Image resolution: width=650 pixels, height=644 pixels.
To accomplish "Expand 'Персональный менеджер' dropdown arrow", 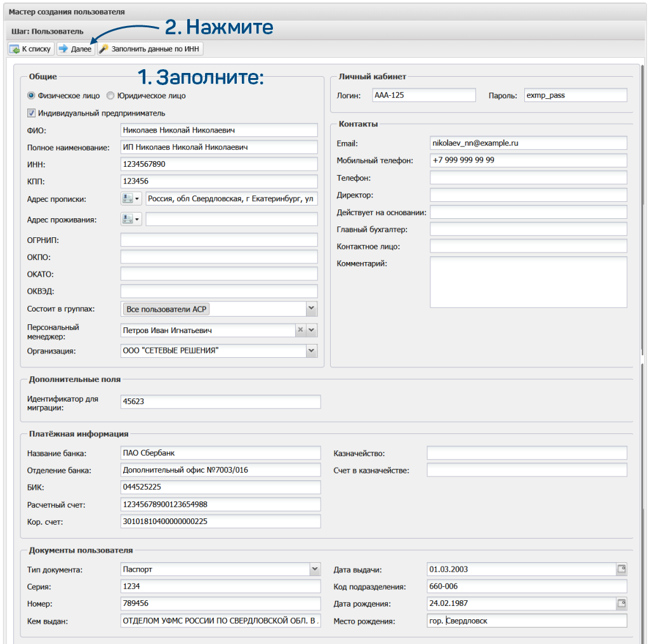I will click(x=311, y=330).
